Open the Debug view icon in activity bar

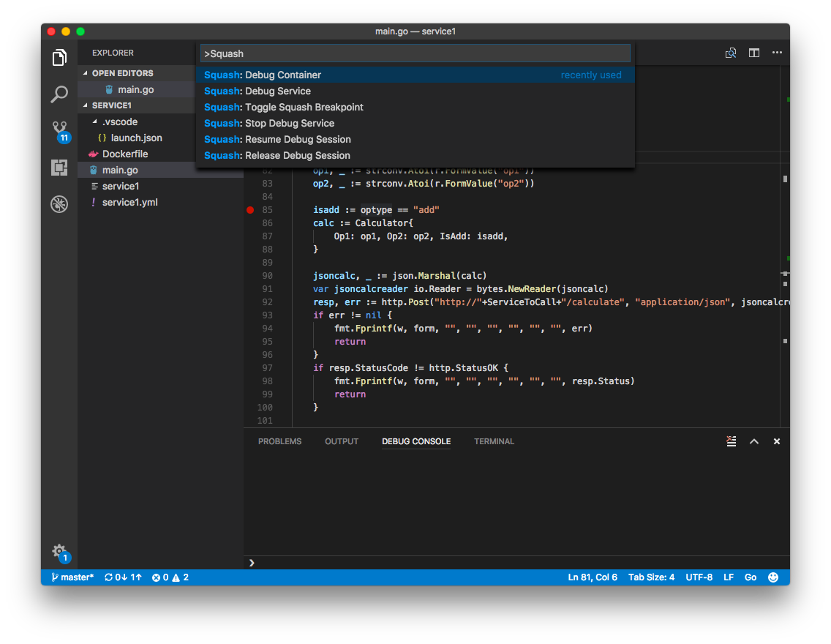tap(59, 204)
